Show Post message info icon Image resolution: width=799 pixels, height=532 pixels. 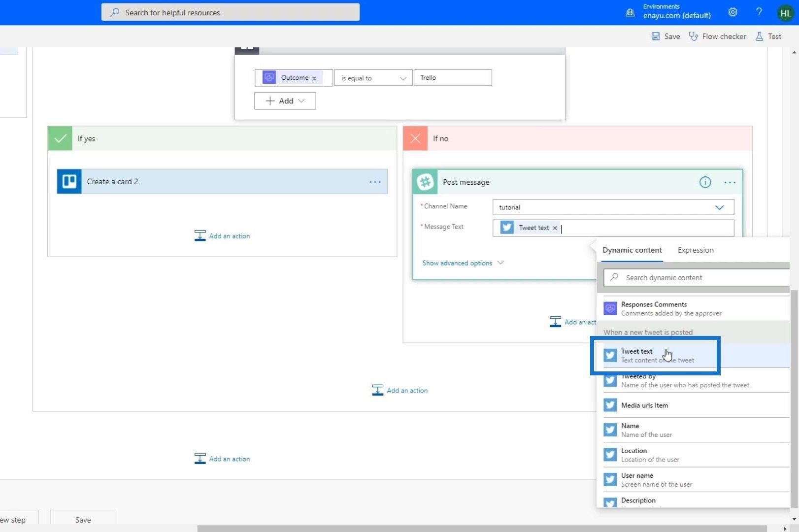705,182
